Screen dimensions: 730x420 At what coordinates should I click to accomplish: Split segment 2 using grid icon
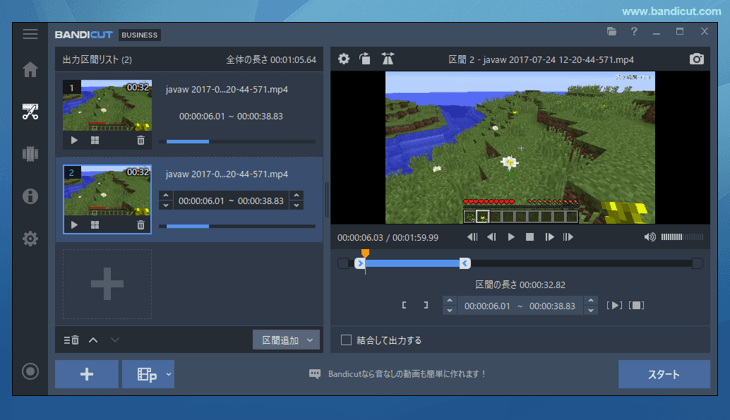95,225
